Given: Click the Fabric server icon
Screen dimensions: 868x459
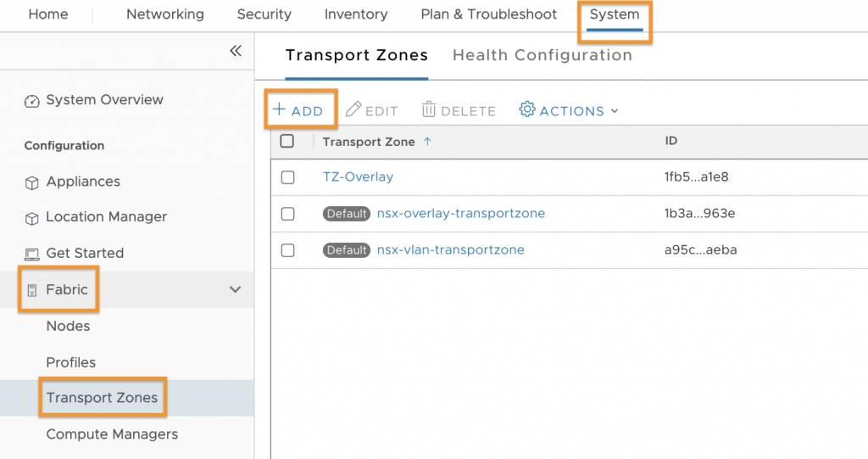Looking at the screenshot, I should (32, 290).
